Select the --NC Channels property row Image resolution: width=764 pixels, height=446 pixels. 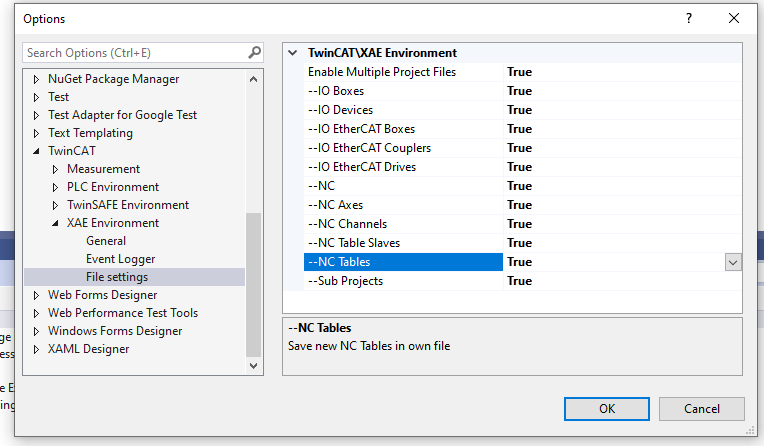point(403,224)
